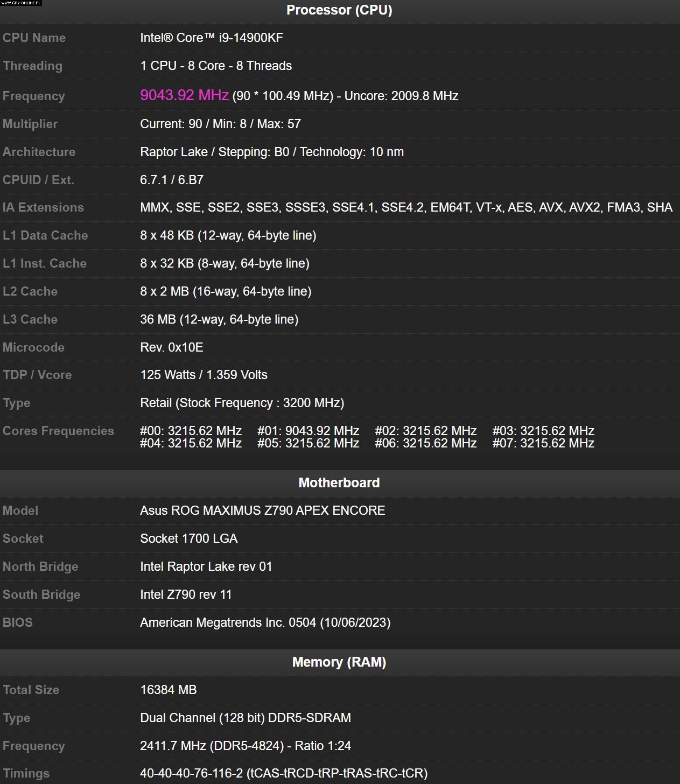Image resolution: width=680 pixels, height=784 pixels.
Task: Click the model Asus ROG MAXIMUS Z790 APEX ENCORE
Action: click(x=263, y=510)
